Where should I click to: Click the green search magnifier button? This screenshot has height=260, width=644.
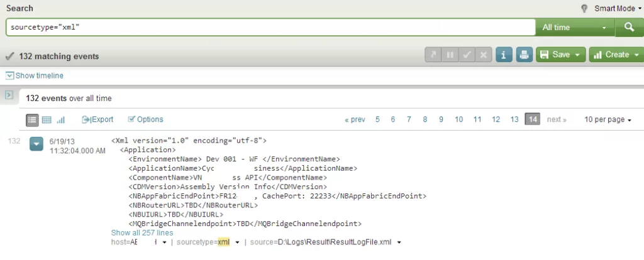click(x=629, y=28)
